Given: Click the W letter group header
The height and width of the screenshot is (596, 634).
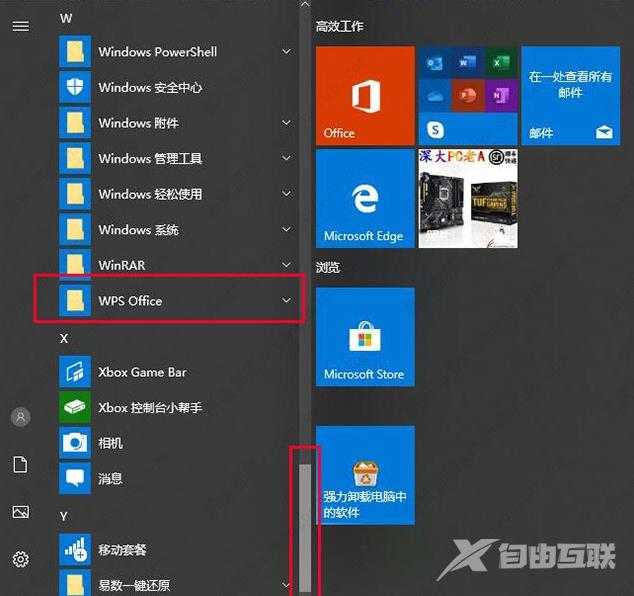Looking at the screenshot, I should pyautogui.click(x=66, y=18).
